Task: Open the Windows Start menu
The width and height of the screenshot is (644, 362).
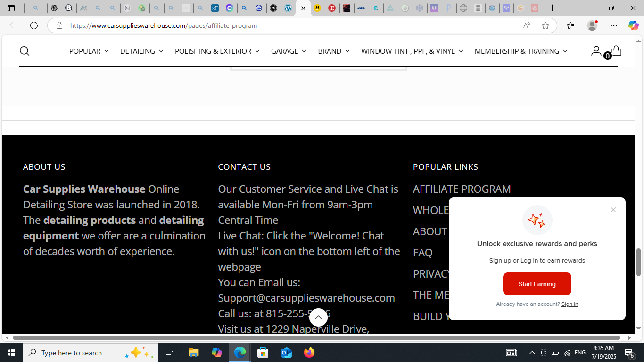Action: 11,353
